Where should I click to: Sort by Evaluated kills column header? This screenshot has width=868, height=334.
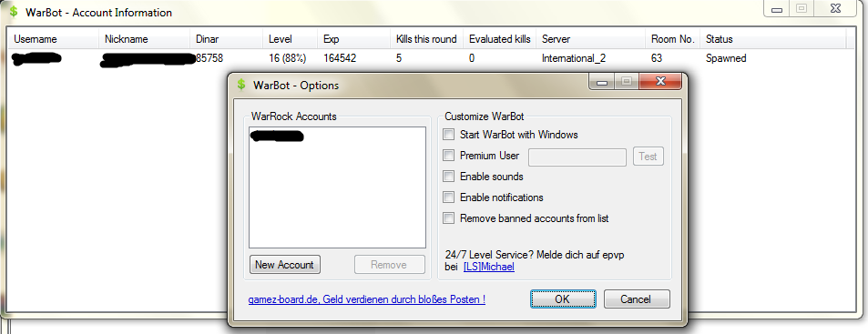point(500,39)
